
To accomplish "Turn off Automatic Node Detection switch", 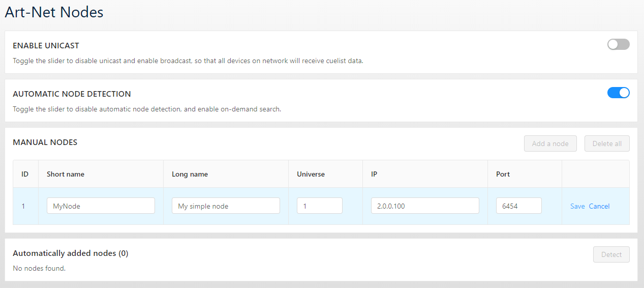I will click(x=618, y=93).
